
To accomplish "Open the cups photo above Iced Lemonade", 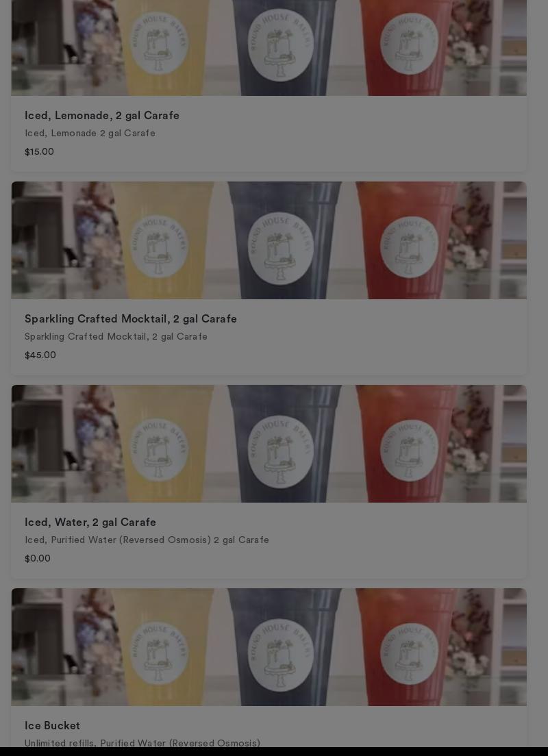I will 269,48.
